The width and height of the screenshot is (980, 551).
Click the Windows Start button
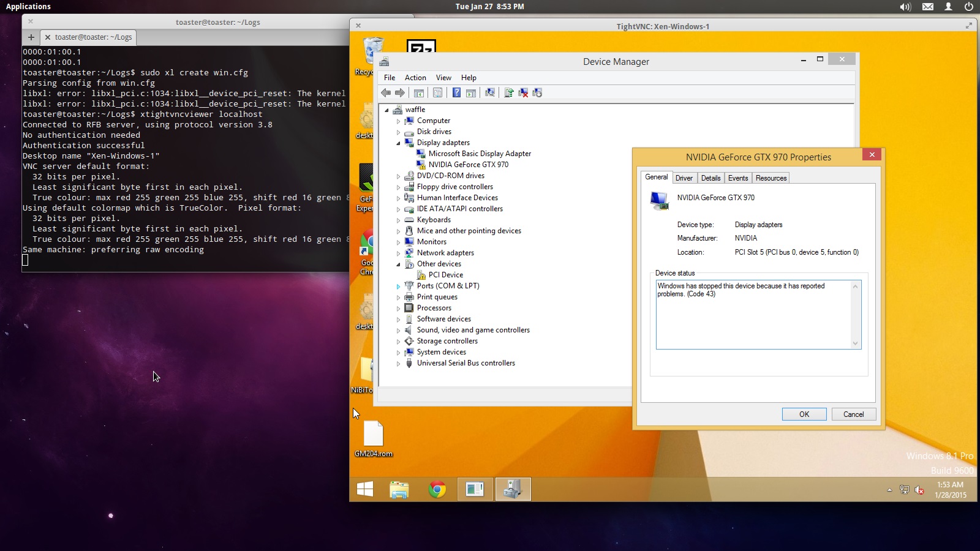[365, 489]
